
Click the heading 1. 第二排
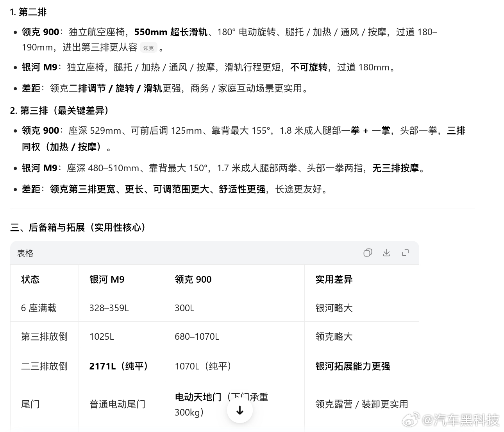(28, 12)
